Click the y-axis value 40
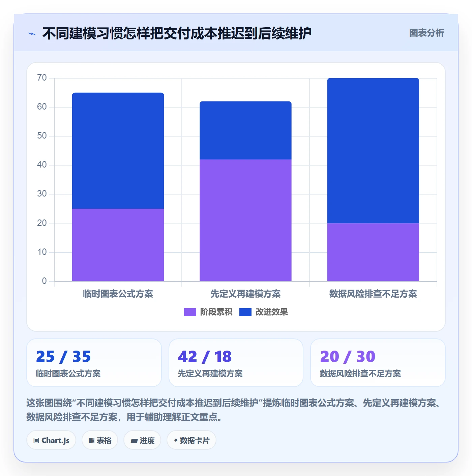The image size is (472, 476). (x=42, y=165)
